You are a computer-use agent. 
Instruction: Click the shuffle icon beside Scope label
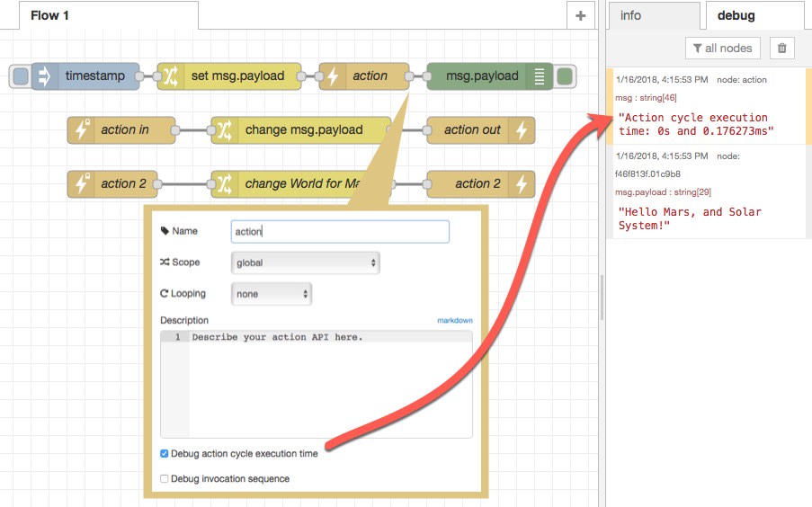[165, 262]
